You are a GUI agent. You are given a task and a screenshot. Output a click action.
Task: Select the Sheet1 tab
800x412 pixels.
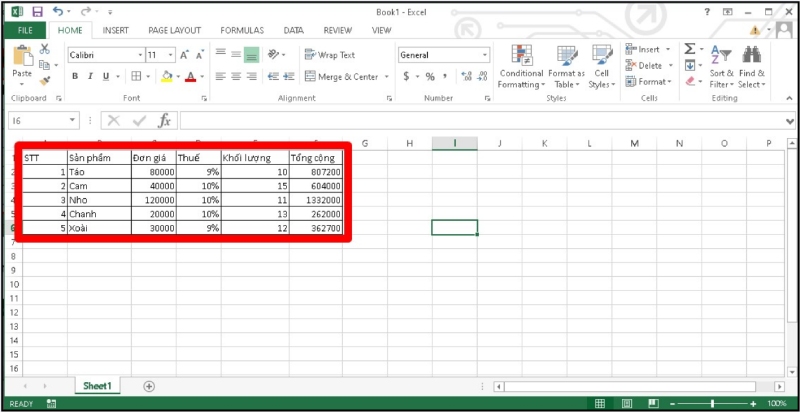click(x=97, y=386)
